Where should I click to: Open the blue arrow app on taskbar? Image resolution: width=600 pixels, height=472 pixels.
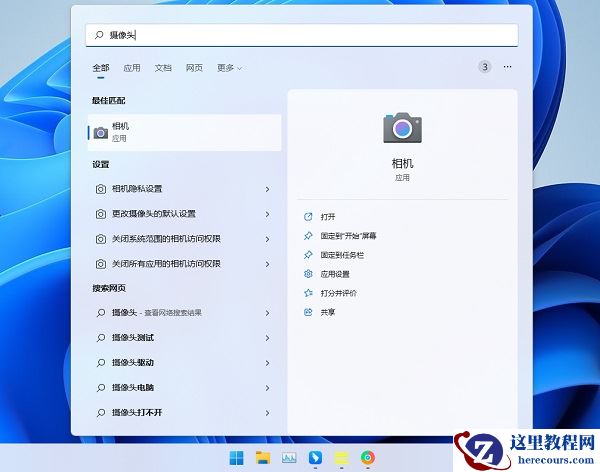315,457
